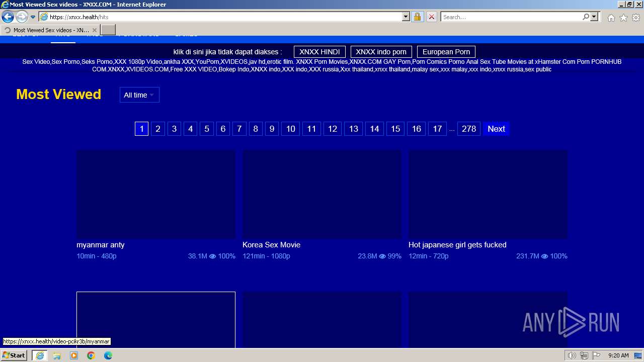Select pagination page 1

141,129
